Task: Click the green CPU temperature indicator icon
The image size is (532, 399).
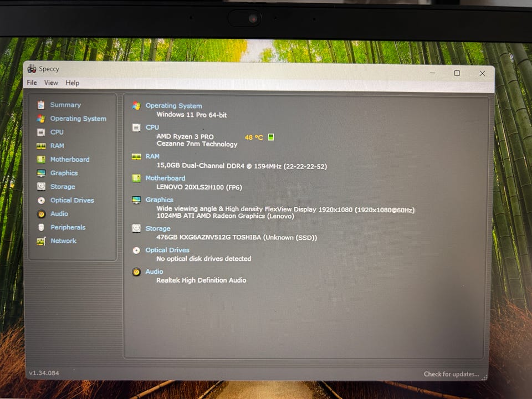Action: tap(271, 137)
